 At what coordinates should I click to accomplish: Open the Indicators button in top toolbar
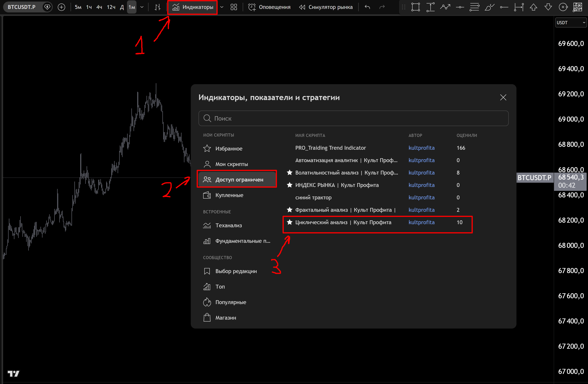pyautogui.click(x=193, y=7)
